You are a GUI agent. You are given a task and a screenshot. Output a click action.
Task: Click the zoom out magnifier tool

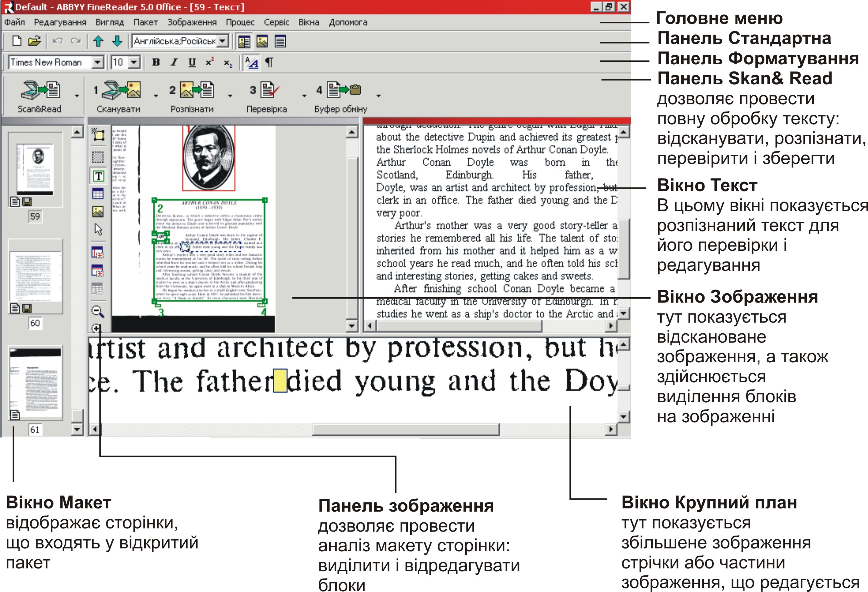pyautogui.click(x=97, y=311)
